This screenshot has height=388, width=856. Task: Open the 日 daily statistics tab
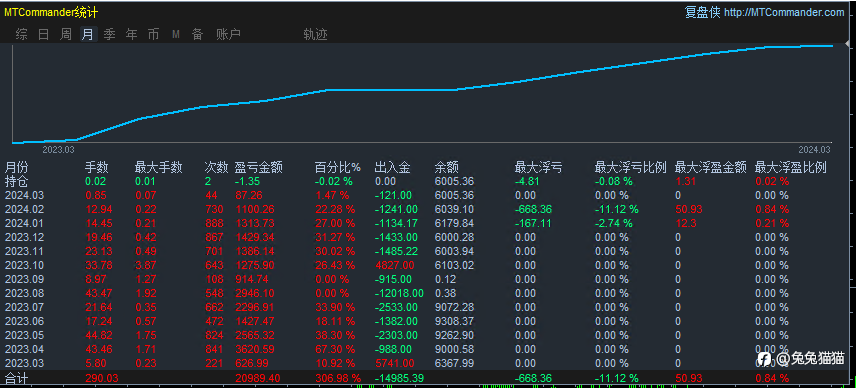[44, 35]
